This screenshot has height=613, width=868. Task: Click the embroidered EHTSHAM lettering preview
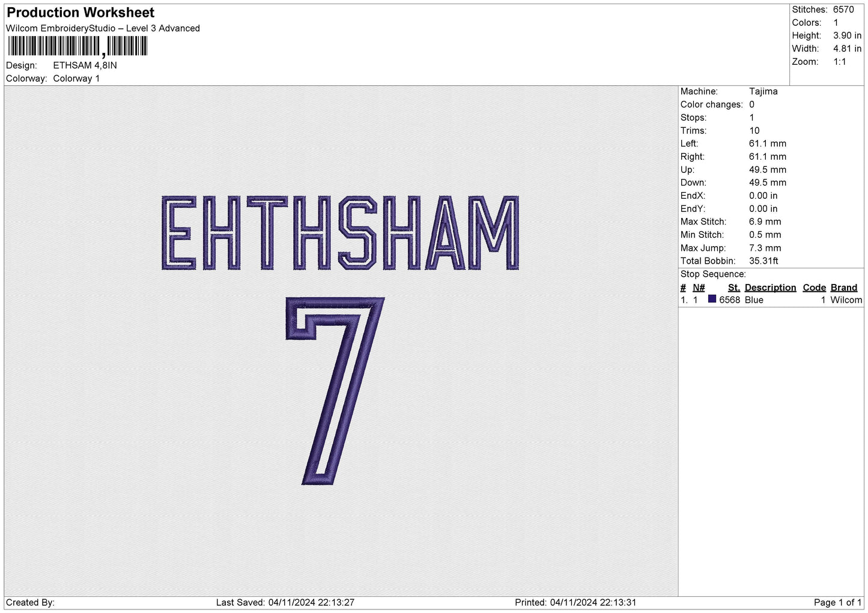click(x=340, y=234)
